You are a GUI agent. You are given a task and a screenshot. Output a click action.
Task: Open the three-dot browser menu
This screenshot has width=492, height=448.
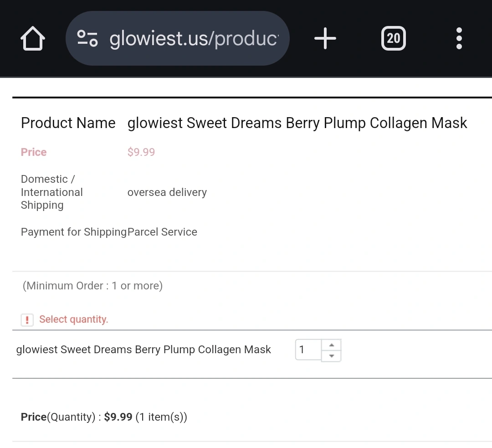coord(459,39)
